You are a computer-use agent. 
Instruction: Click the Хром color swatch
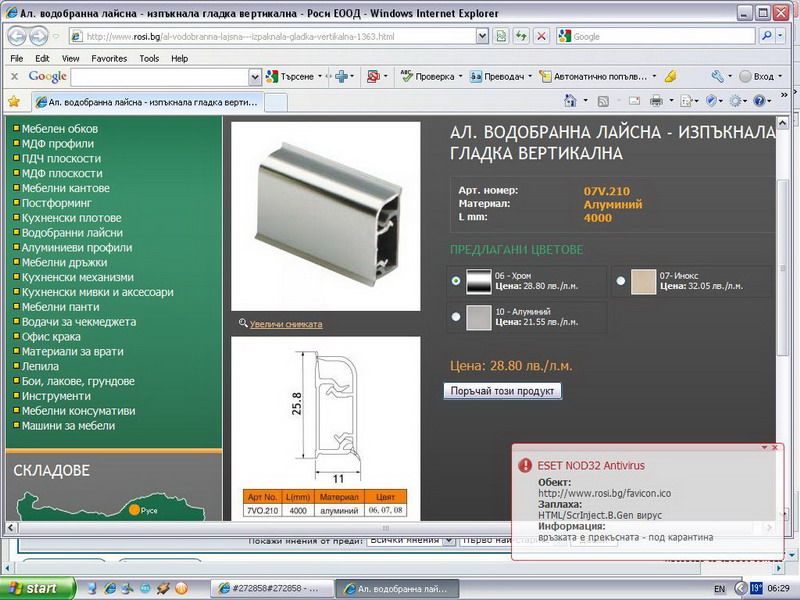click(479, 281)
